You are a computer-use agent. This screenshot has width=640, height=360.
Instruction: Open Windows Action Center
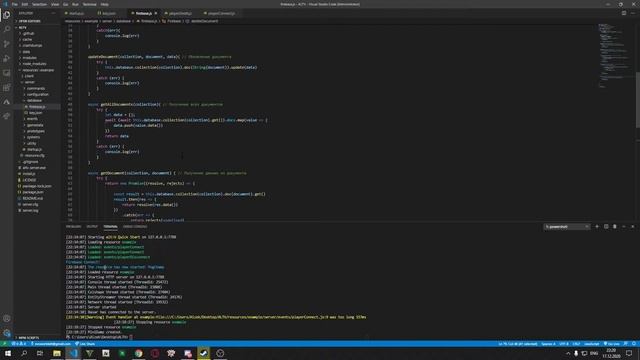[x=629, y=353]
